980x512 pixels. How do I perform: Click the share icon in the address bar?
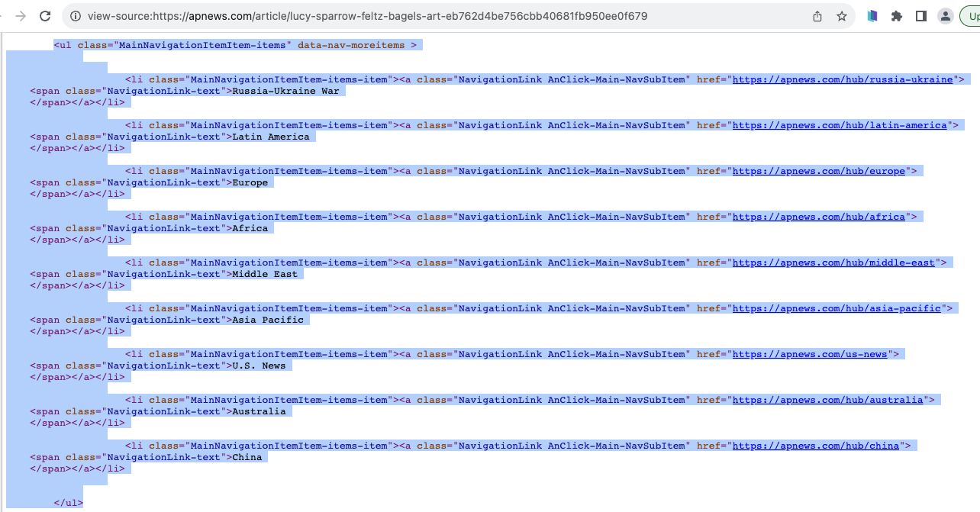(817, 14)
